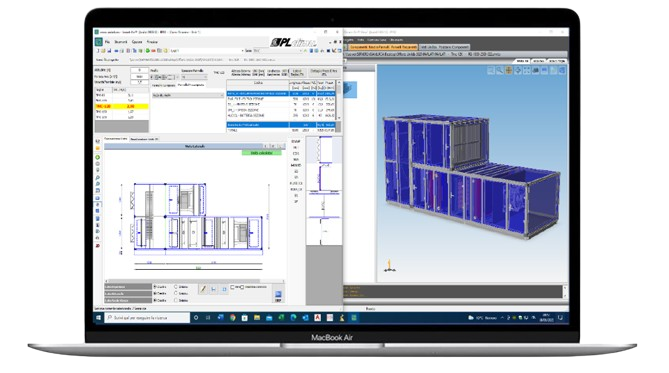
Task: Switch to the second tab above the drawing
Action: pyautogui.click(x=144, y=139)
